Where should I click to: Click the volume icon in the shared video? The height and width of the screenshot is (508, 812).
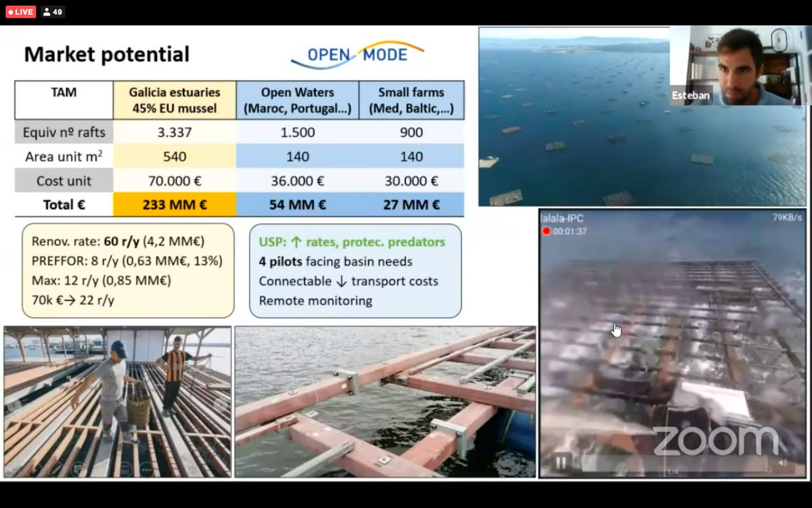782,462
